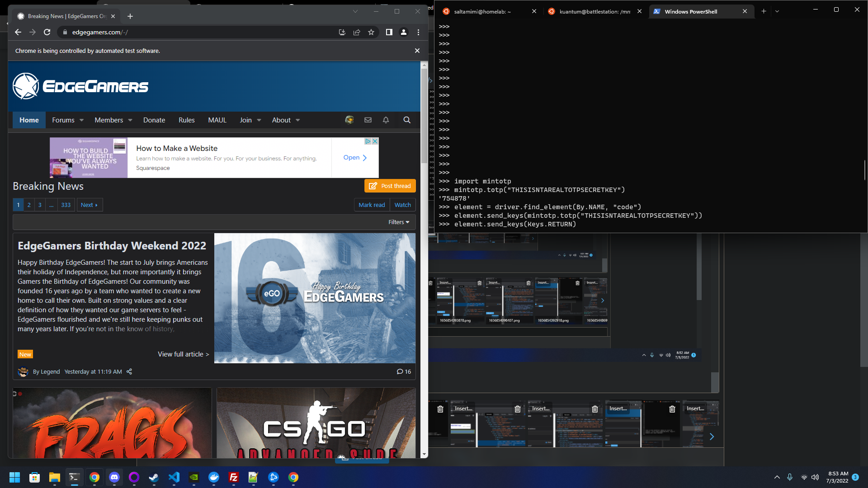Open the Chrome profile icon
Image resolution: width=868 pixels, height=488 pixels.
(404, 32)
